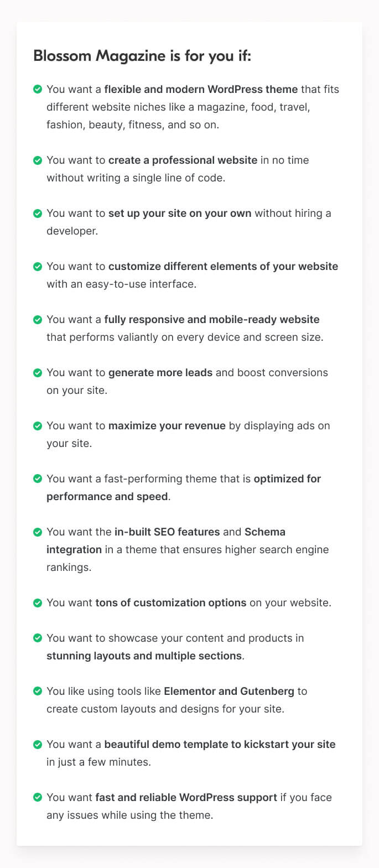Screen dimensions: 379x868
Task: Click the bold text "Elementor and Gutenberg"
Action: (x=229, y=692)
